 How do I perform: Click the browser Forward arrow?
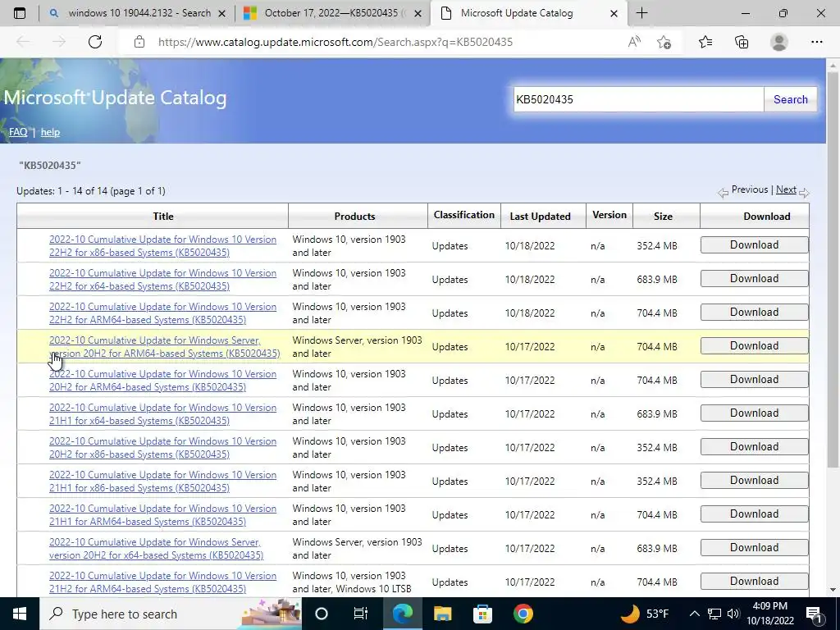[59, 42]
